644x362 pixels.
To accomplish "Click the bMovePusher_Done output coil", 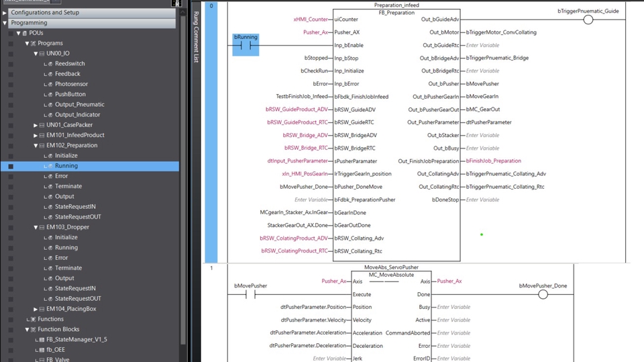I will click(x=543, y=294).
